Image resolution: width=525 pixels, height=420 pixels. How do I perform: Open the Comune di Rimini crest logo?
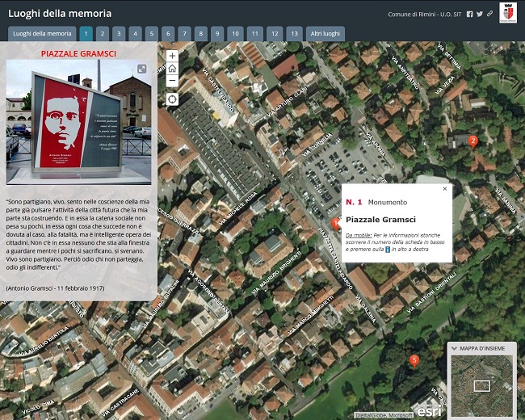pos(506,13)
